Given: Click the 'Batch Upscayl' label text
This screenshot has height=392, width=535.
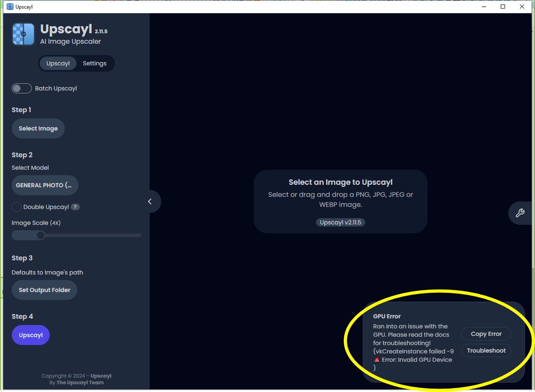Looking at the screenshot, I should click(x=56, y=88).
